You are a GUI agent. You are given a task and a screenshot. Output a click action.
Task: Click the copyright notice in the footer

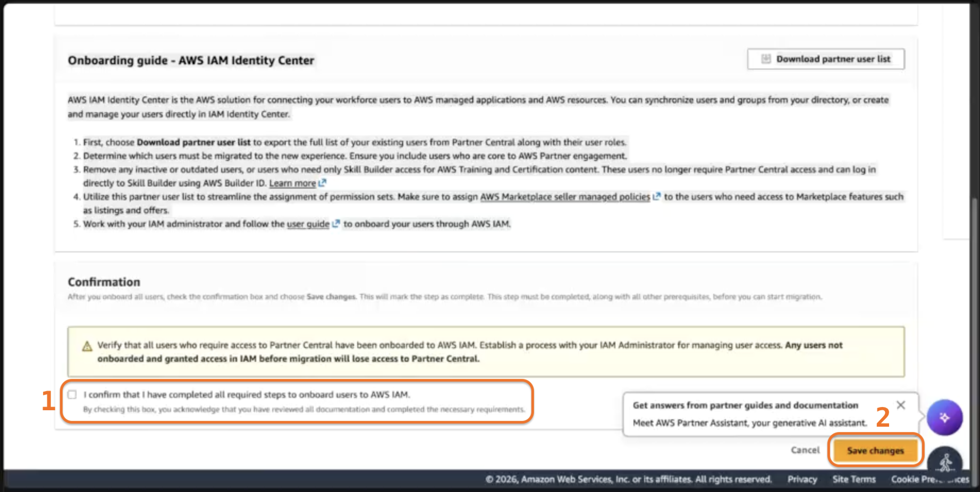628,479
